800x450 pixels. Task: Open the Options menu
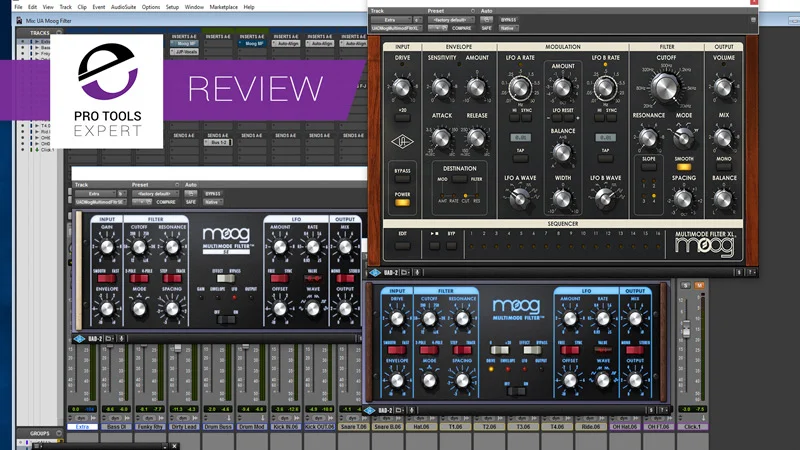click(x=151, y=7)
